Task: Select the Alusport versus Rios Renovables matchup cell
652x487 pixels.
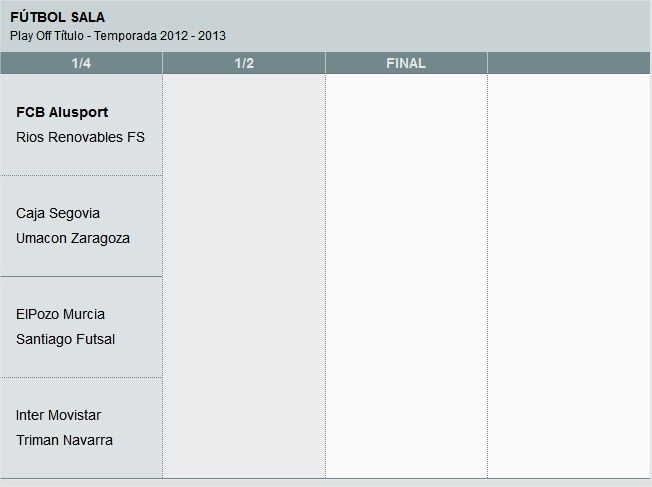Action: coord(81,160)
